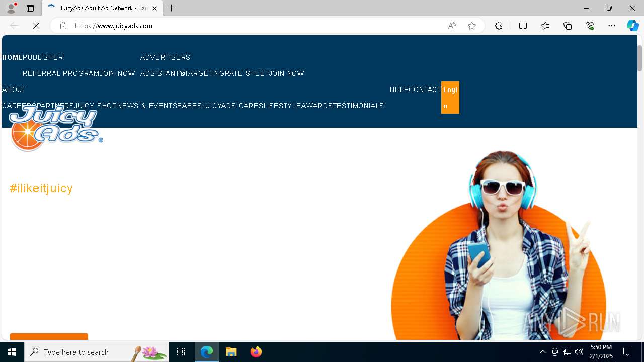This screenshot has width=644, height=362.
Task: Click the JuicyAds logo
Action: coord(55,128)
